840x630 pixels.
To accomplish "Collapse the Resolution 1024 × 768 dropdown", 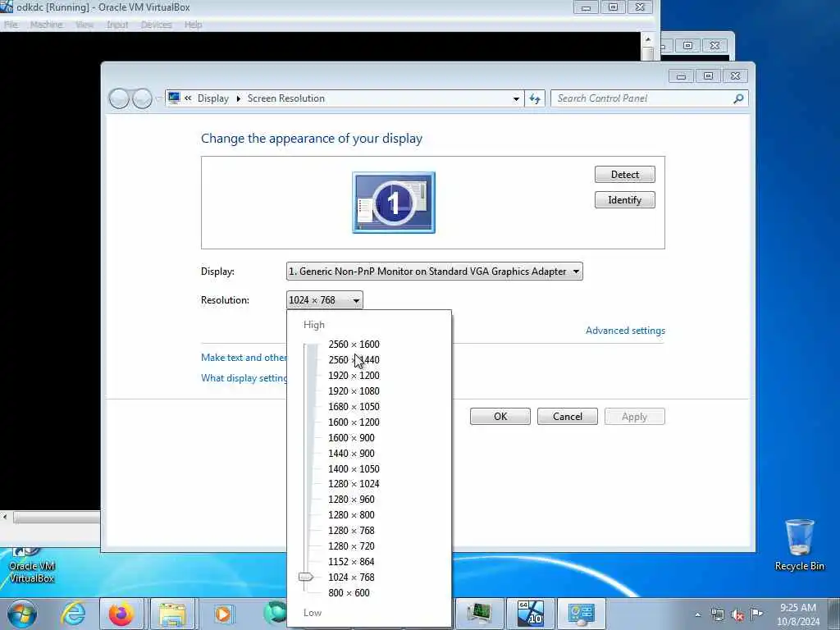I will point(325,300).
